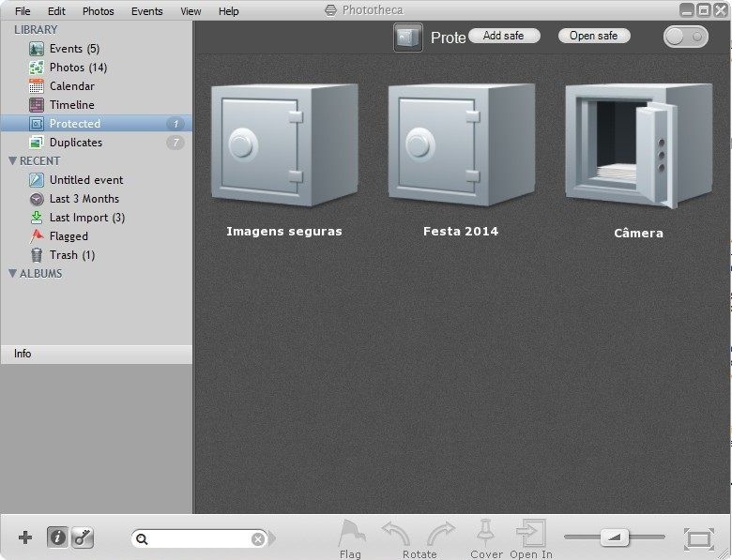Open the Edit menu
The image size is (732, 560).
tap(56, 11)
